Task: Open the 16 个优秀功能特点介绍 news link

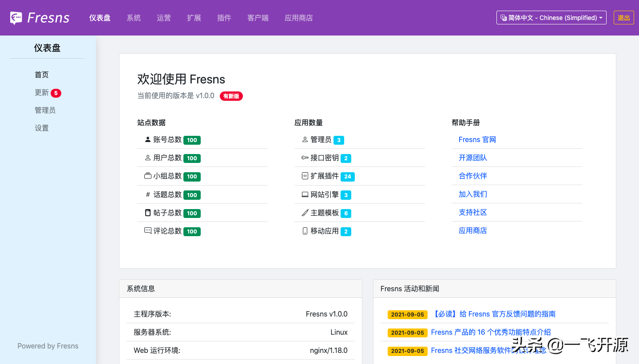Action: click(491, 332)
